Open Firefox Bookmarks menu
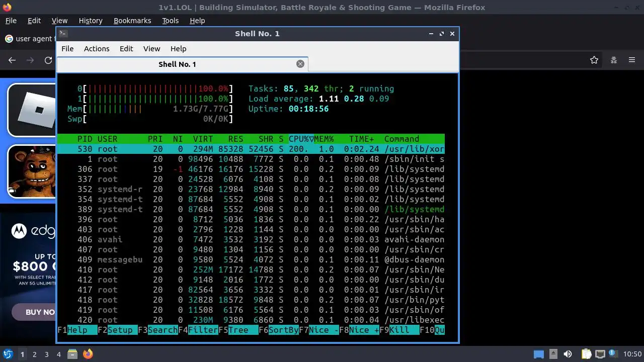The image size is (644, 362). click(x=132, y=21)
